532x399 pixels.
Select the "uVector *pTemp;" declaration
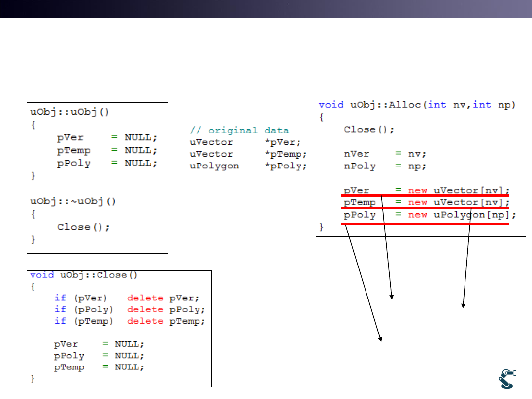pos(248,154)
